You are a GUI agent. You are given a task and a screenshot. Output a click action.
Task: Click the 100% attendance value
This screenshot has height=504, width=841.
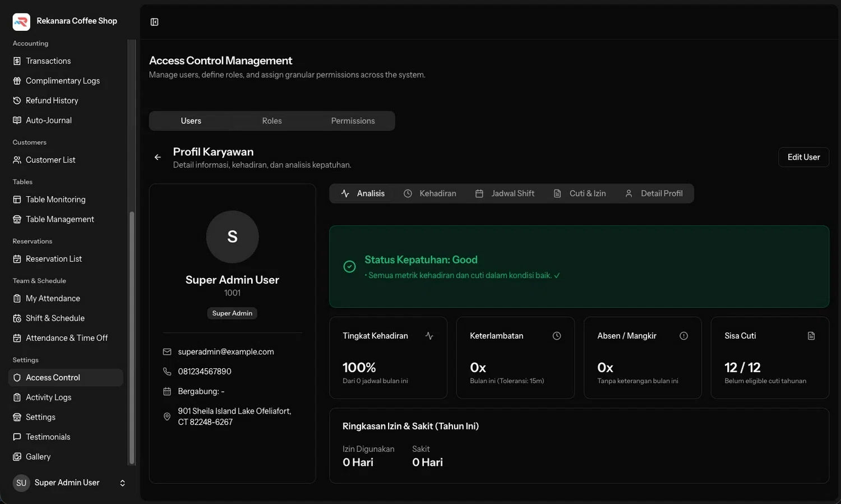(x=359, y=368)
